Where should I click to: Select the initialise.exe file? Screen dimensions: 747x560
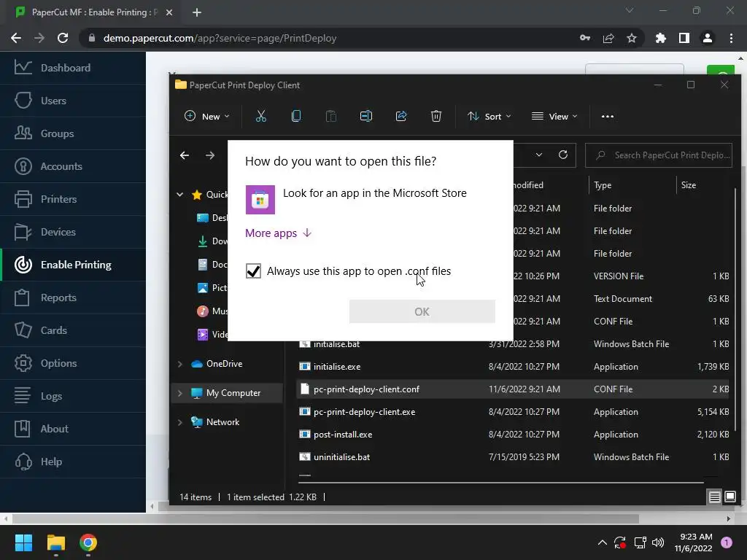tap(513, 367)
